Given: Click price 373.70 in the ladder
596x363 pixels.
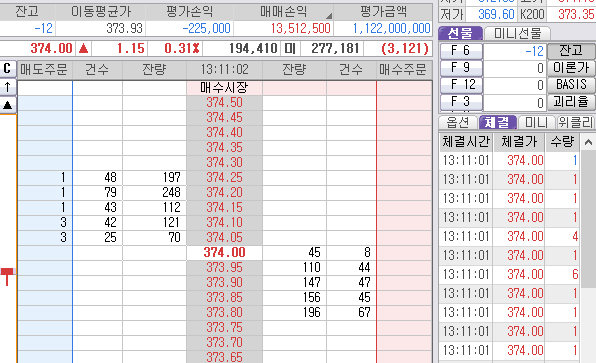Looking at the screenshot, I should pyautogui.click(x=224, y=342).
